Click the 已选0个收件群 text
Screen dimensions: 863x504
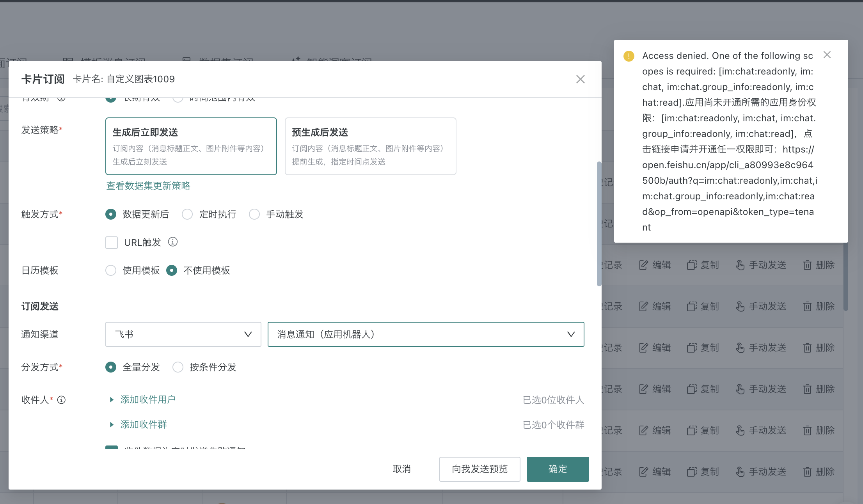point(553,425)
